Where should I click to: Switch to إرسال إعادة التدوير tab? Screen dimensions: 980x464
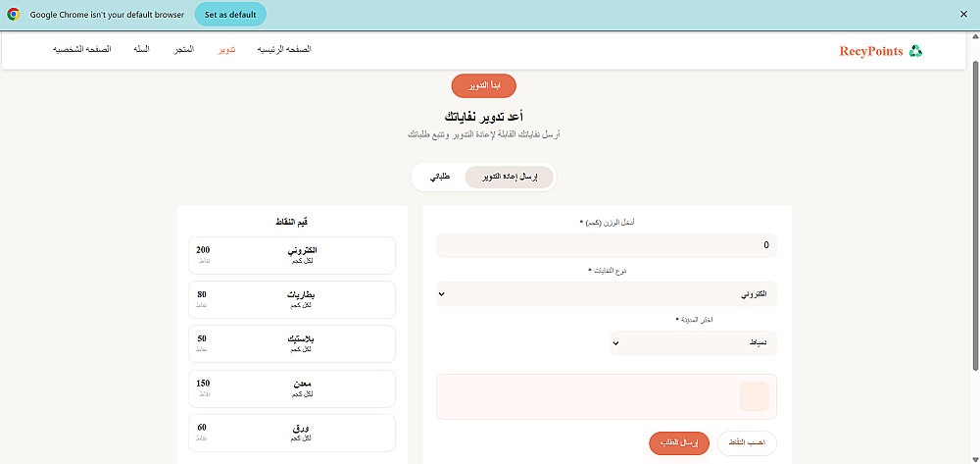(x=510, y=178)
